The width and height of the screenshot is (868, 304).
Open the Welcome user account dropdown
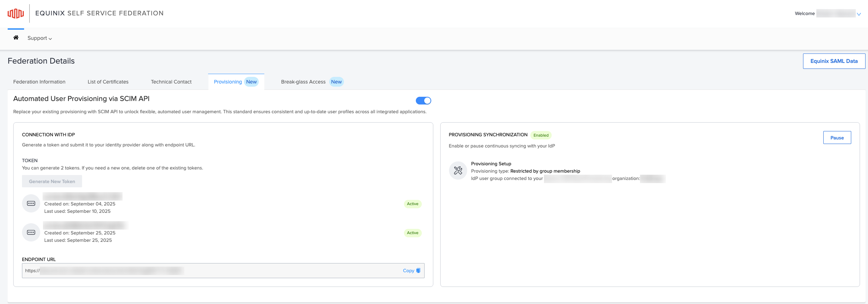(859, 14)
